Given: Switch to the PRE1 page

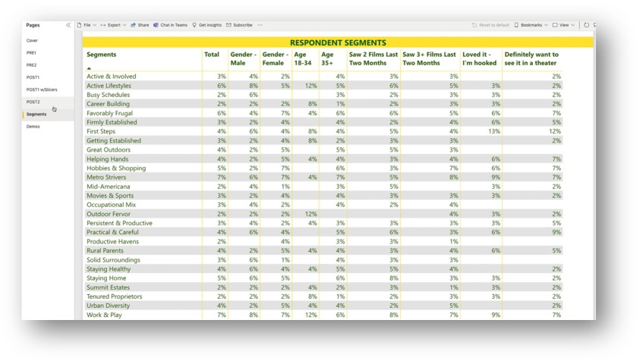Looking at the screenshot, I should [x=31, y=53].
